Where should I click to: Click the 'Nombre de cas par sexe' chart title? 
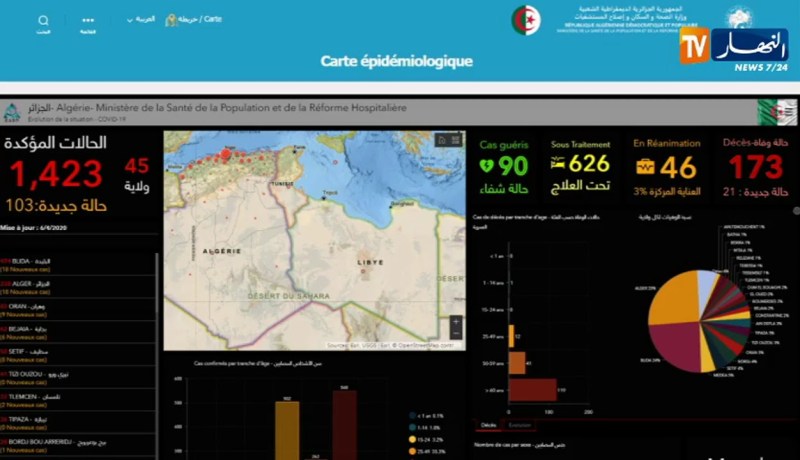pyautogui.click(x=519, y=445)
